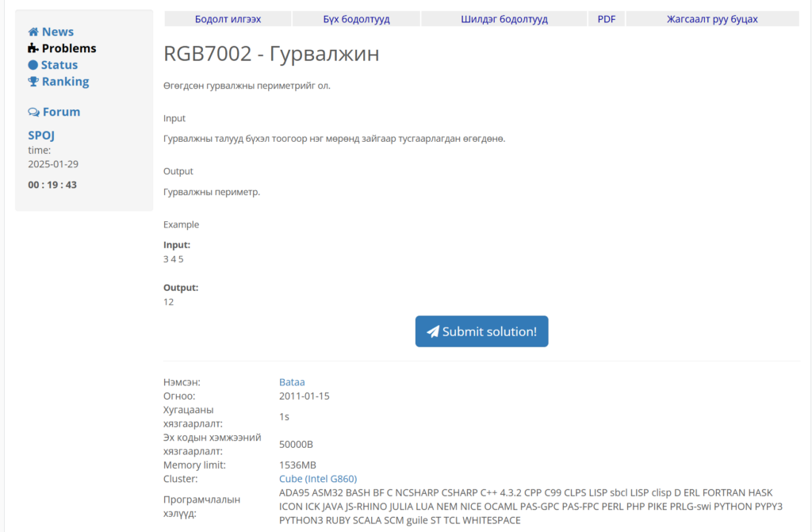
Task: Click the circle icon beside Status
Action: 33,66
